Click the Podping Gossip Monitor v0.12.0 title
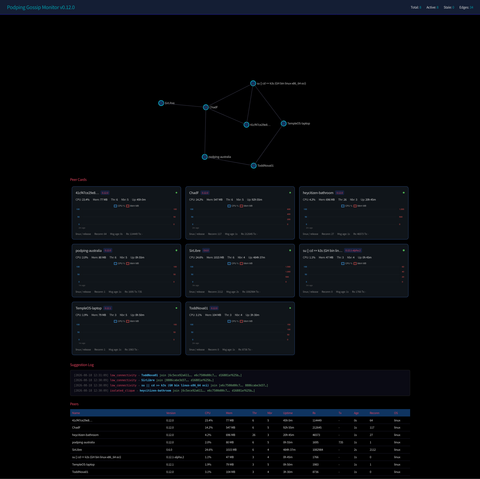The image size is (480, 479). point(41,7)
